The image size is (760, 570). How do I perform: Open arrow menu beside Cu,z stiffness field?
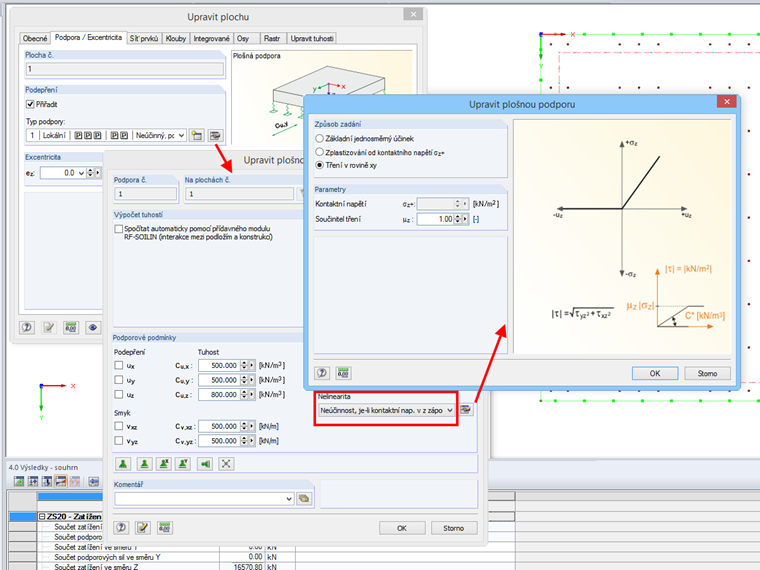tap(252, 395)
